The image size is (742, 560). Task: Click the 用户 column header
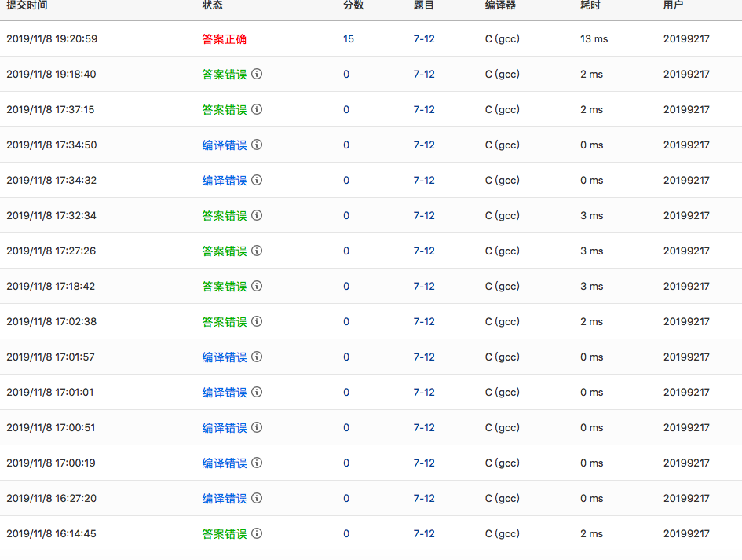674,5
